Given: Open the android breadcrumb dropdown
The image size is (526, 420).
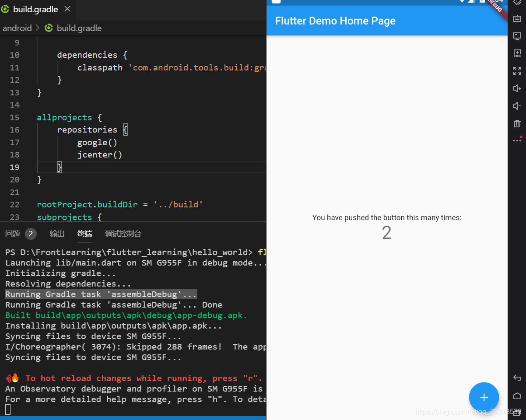Looking at the screenshot, I should 18,28.
